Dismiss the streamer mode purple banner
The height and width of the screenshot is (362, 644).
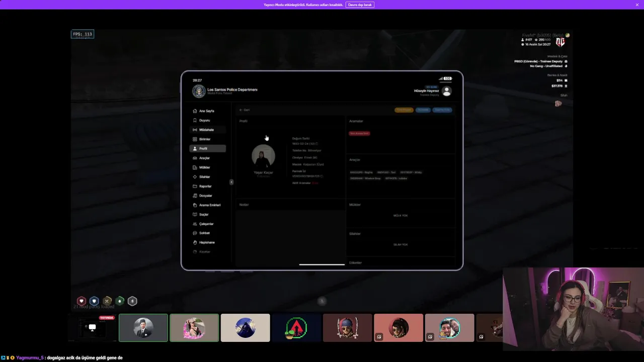tap(637, 5)
